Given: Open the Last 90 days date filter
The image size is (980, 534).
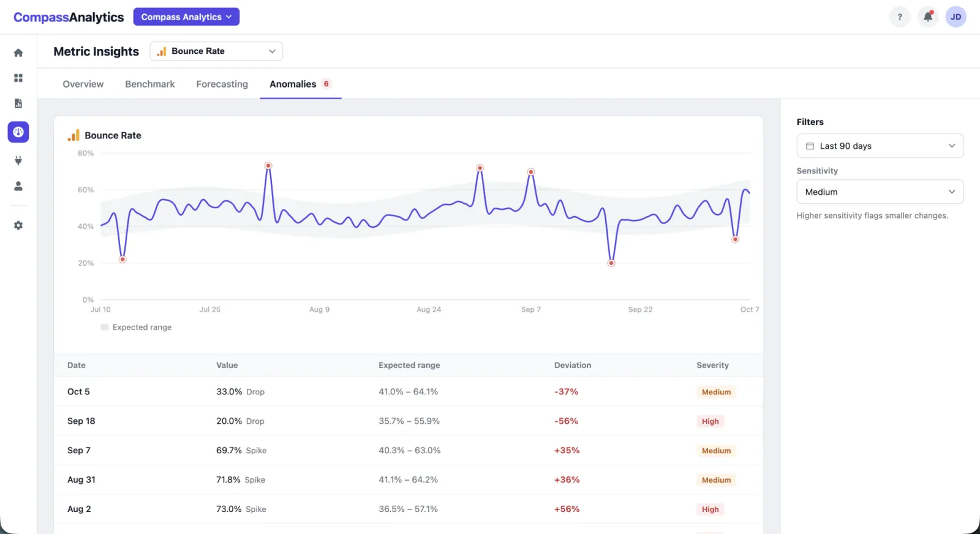Looking at the screenshot, I should pos(880,146).
